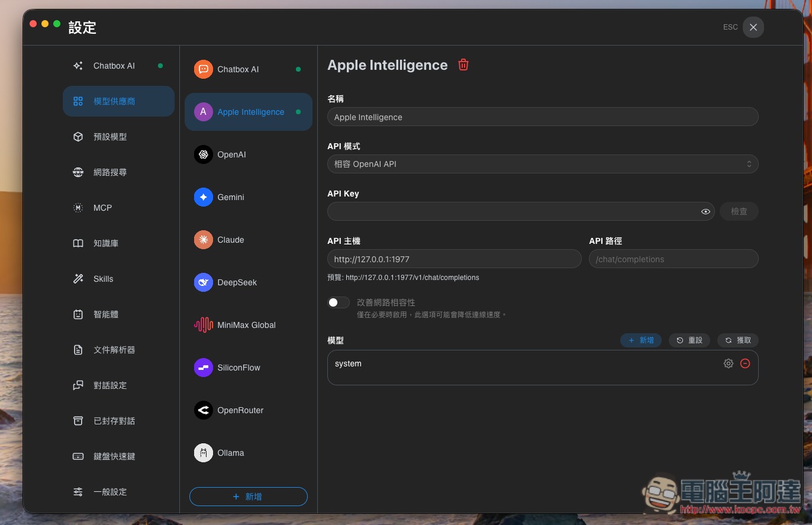812x525 pixels.
Task: Click the Skills wand icon
Action: 78,279
